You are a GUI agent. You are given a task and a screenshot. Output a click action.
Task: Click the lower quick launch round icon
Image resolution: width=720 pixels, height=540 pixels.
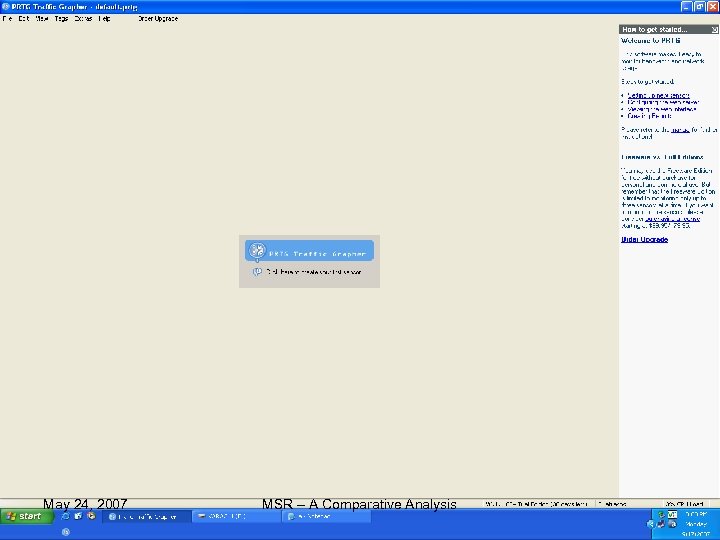pyautogui.click(x=66, y=532)
